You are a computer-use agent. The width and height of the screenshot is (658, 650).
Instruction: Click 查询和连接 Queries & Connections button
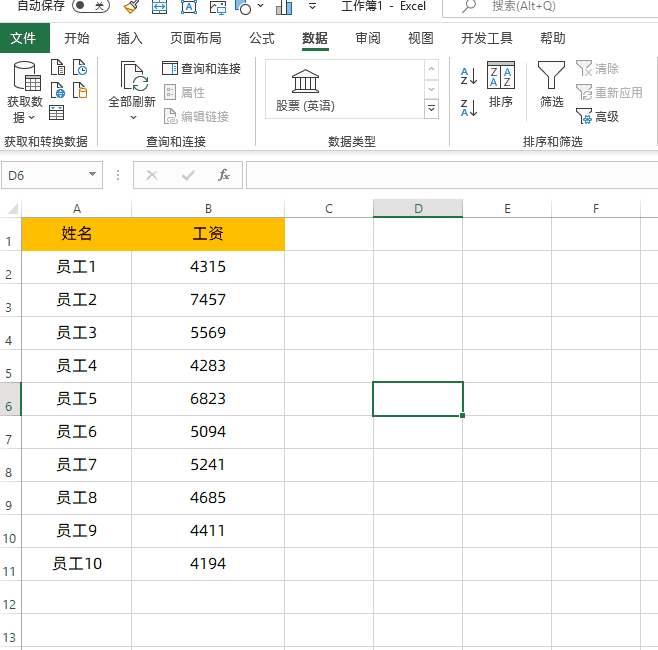pos(201,68)
